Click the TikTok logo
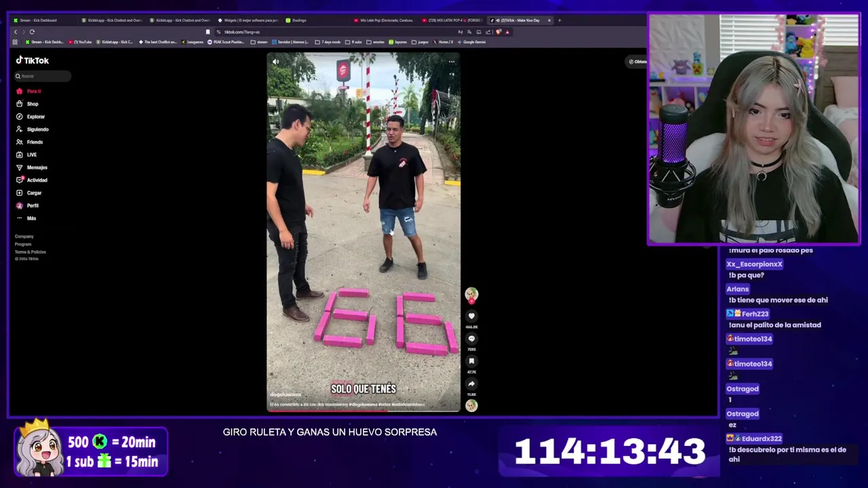Viewport: 868px width, 488px height. (x=33, y=60)
